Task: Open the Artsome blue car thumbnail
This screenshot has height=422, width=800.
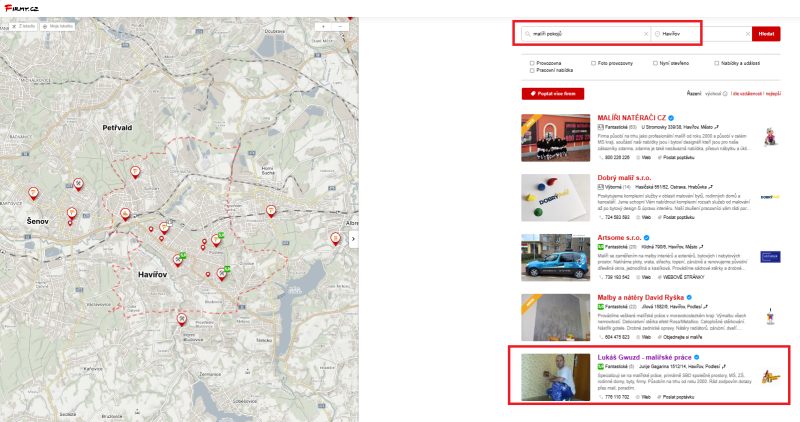Action: coord(556,258)
